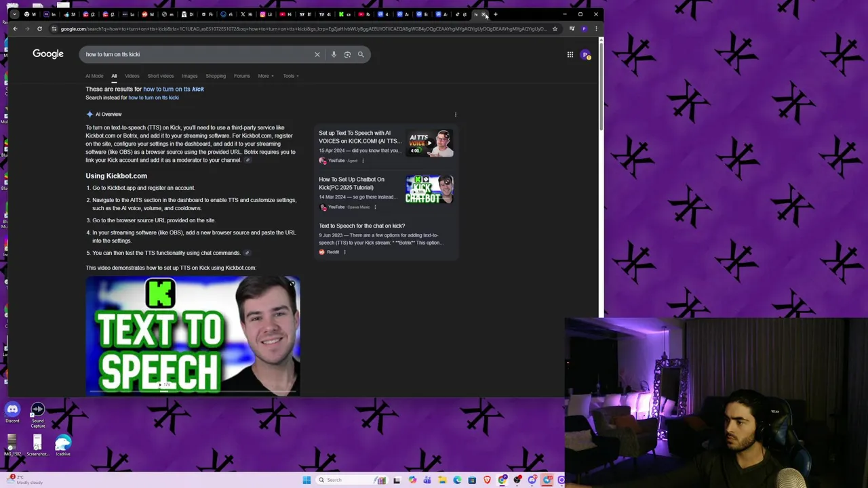Open the IMG_1502 desktop file

pyautogui.click(x=12, y=445)
